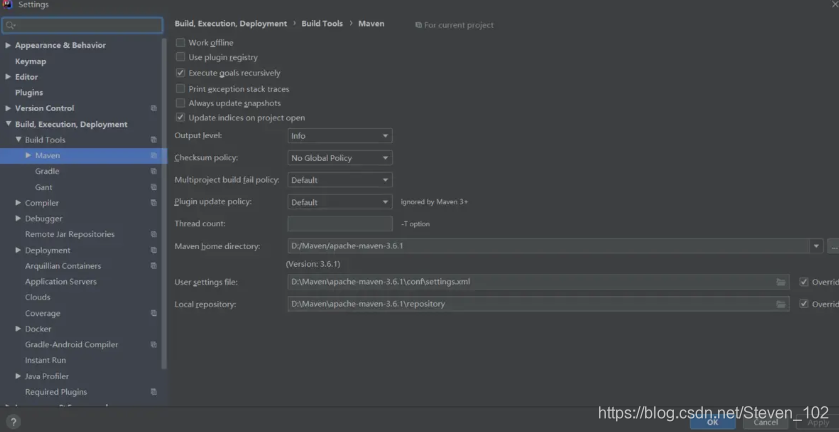Expand the Compiler tree node
Screen dimensions: 839x432
pos(18,203)
